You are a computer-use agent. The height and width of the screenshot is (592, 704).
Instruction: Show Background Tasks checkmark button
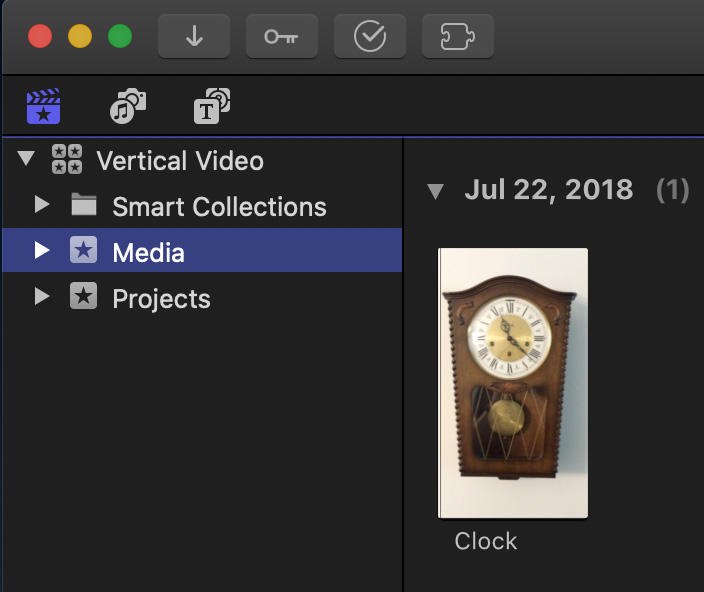click(x=370, y=37)
